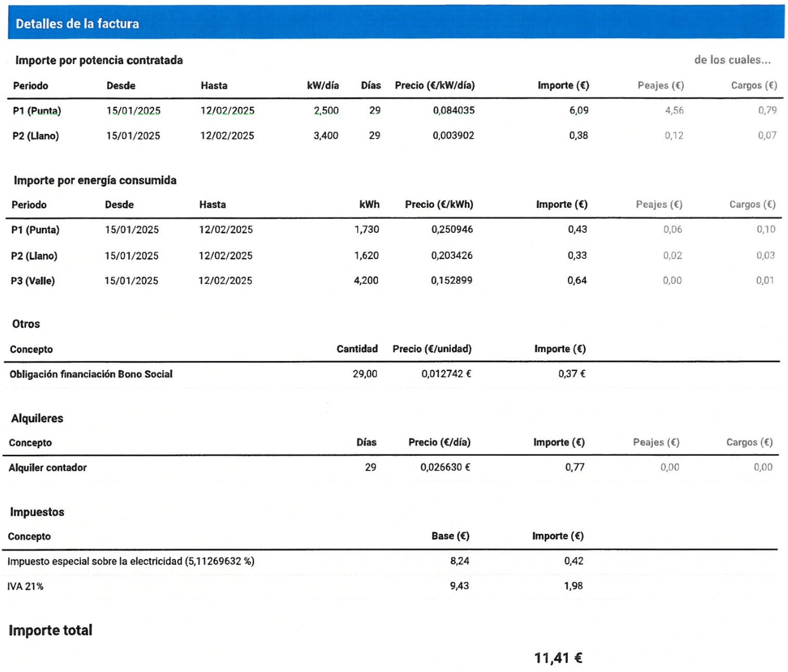Select the P3 (Valle) row label
The width and height of the screenshot is (788, 672).
33,281
